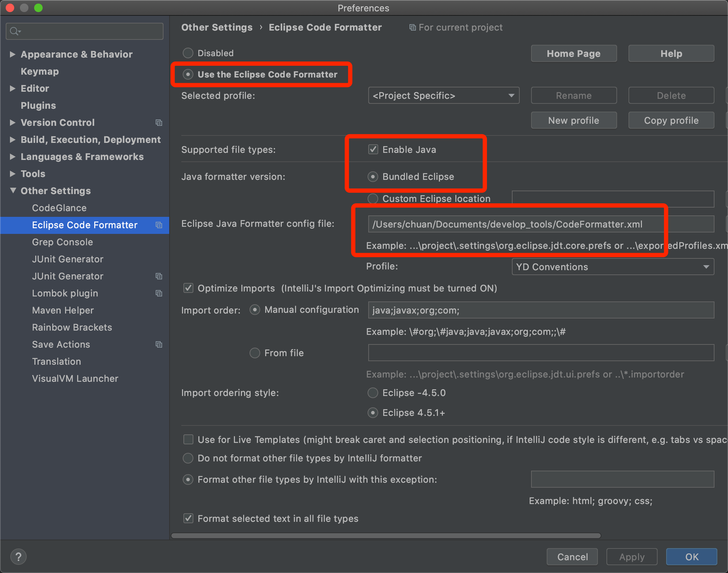728x573 pixels.
Task: Click the project icon beside Save Actions
Action: pos(159,344)
